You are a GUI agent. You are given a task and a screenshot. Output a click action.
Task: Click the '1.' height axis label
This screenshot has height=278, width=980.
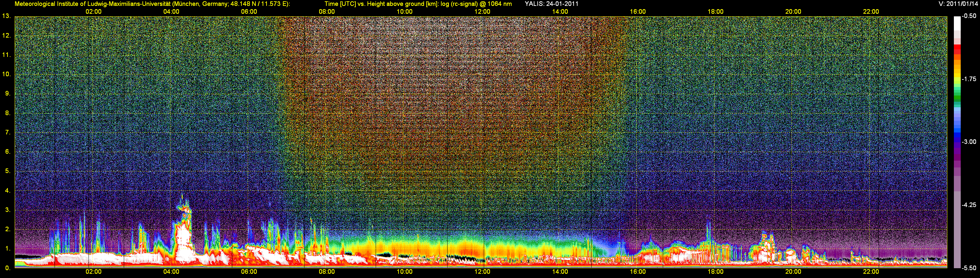click(x=8, y=249)
